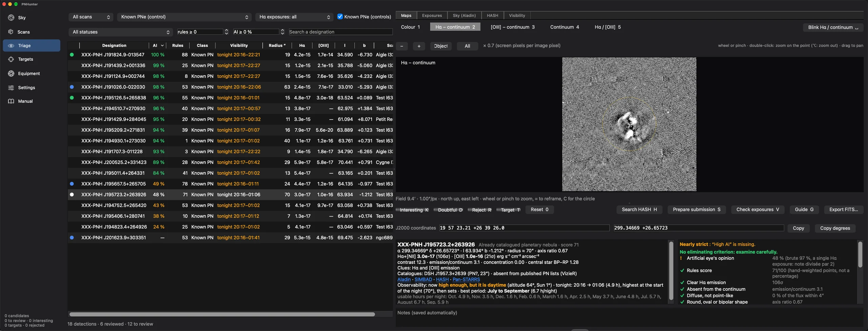Open the Hα exposures: all dropdown

[x=294, y=17]
